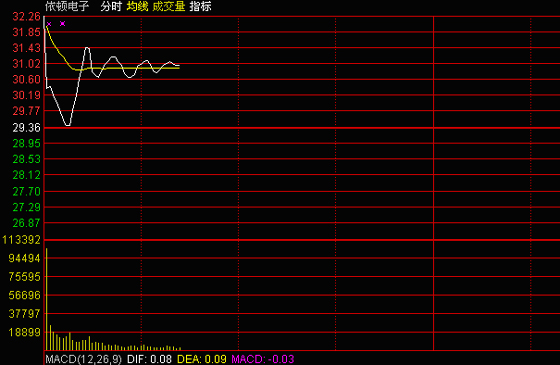Click the white 29.36 previous close label

[26, 128]
